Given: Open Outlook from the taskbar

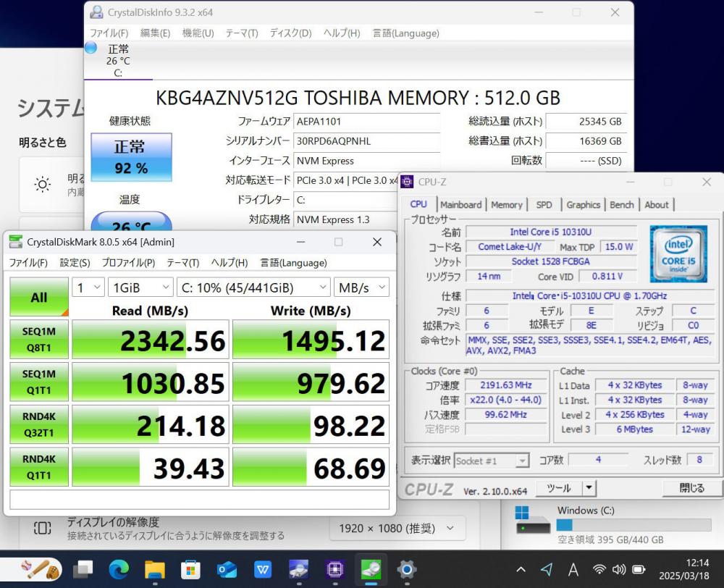Looking at the screenshot, I should [x=227, y=569].
